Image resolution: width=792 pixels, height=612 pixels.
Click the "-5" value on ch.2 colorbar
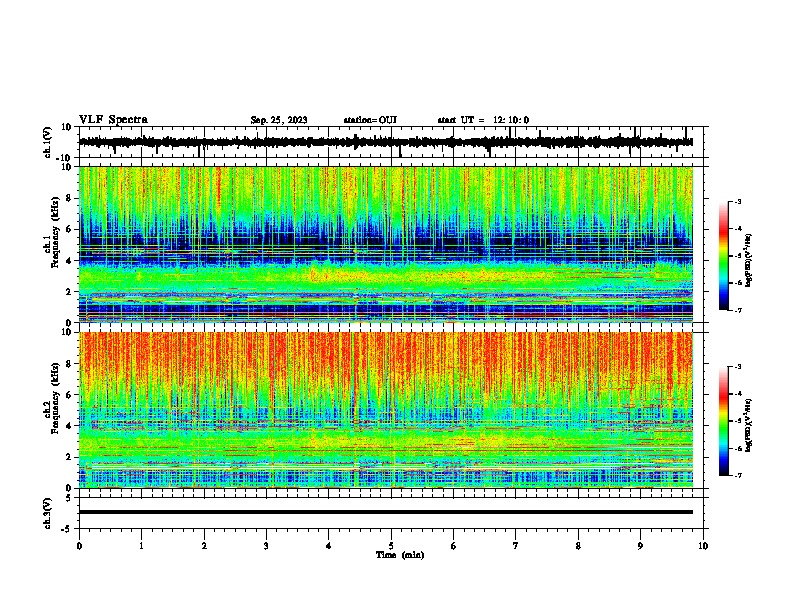737,421
